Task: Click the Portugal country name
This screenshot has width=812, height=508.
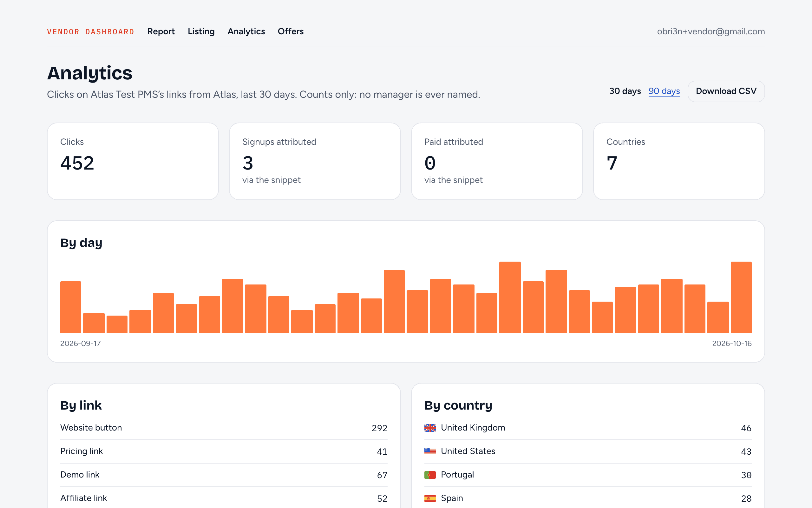Action: coord(457,475)
